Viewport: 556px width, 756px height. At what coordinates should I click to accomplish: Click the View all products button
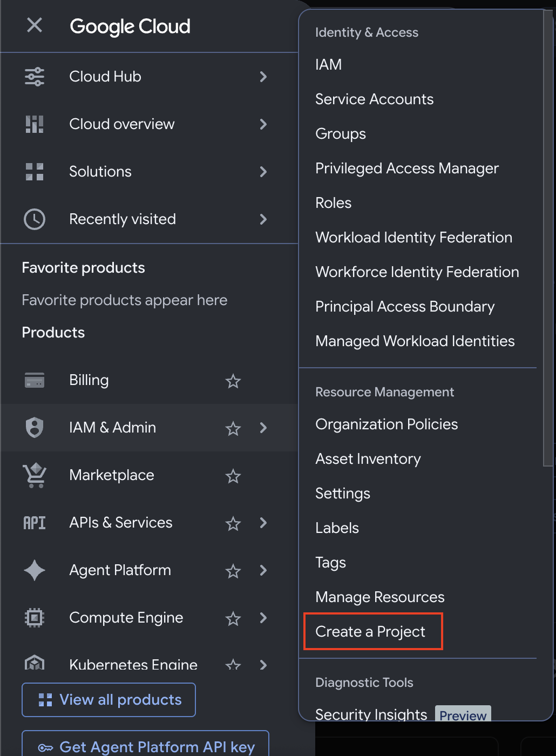click(109, 700)
